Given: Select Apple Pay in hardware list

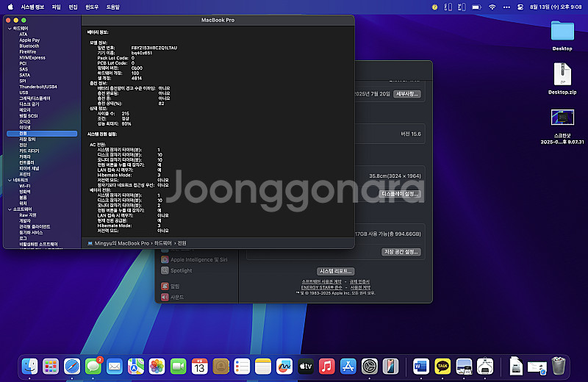Looking at the screenshot, I should tap(29, 40).
